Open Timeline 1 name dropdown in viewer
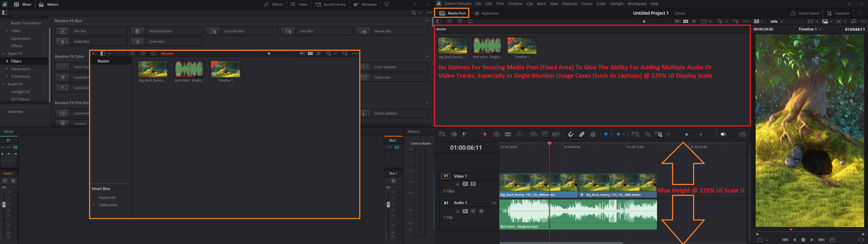 click(810, 30)
